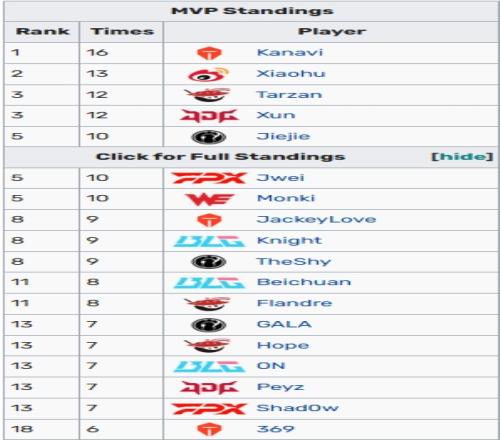This screenshot has height=440, width=500.
Task: Click the JDG logo beside Xun
Action: pyautogui.click(x=209, y=116)
